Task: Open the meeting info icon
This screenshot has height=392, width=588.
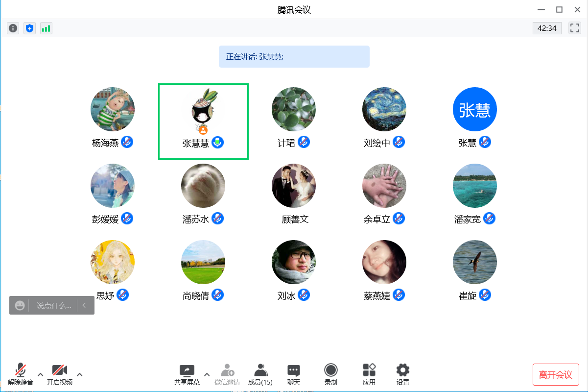Action: click(x=13, y=28)
